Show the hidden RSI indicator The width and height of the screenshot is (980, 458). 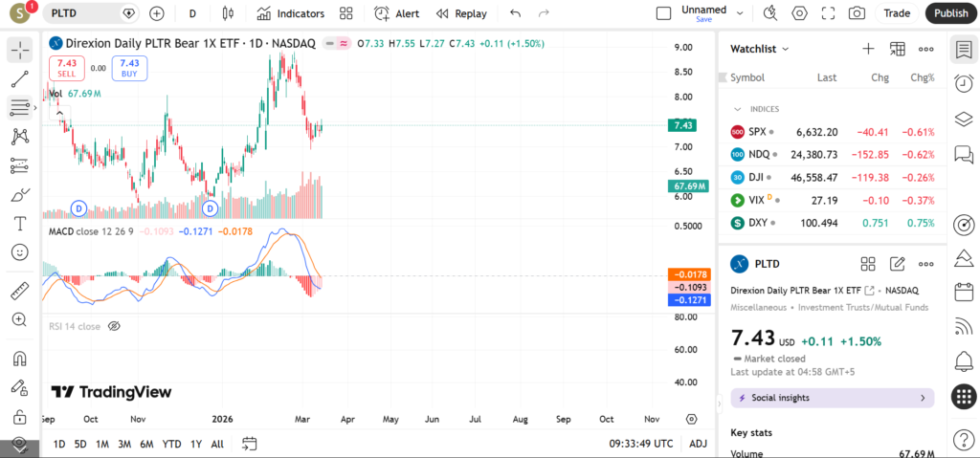[x=114, y=326]
